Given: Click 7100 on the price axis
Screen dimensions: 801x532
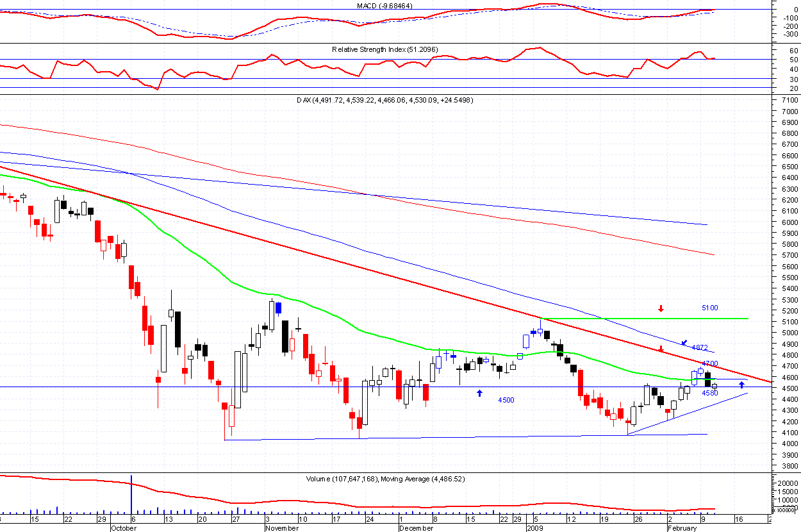Looking at the screenshot, I should [790, 100].
